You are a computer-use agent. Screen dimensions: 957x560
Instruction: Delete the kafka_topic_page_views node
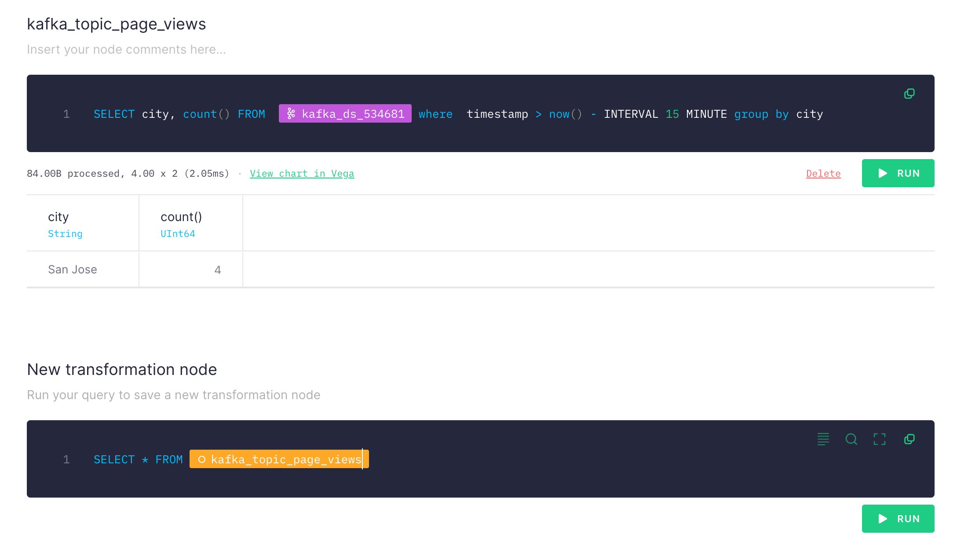coord(823,174)
